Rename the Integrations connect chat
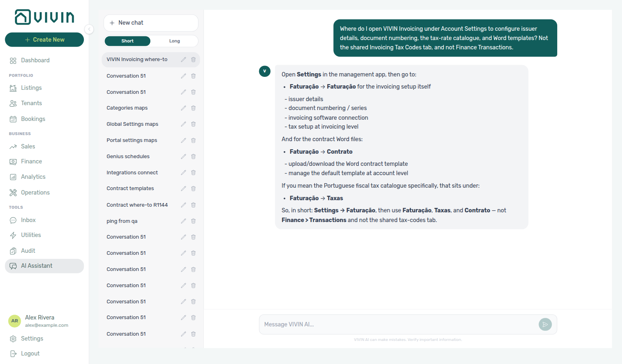Image resolution: width=622 pixels, height=364 pixels. click(183, 173)
